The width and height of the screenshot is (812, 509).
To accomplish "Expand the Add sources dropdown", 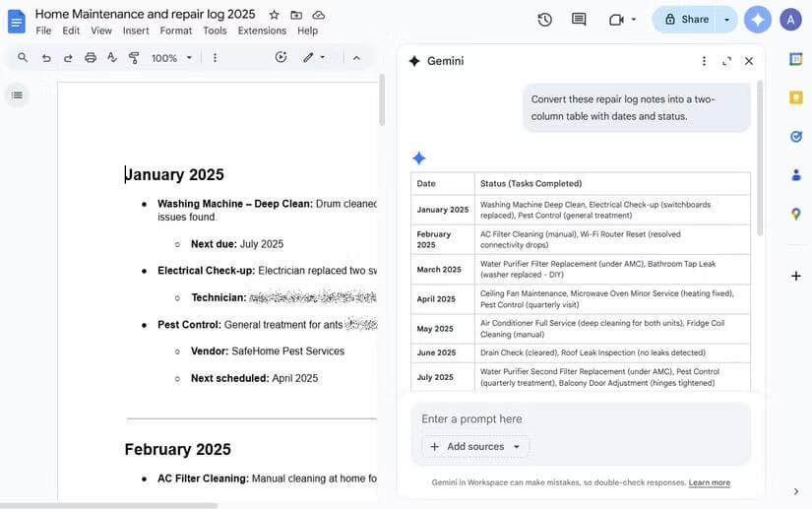I will click(x=516, y=447).
